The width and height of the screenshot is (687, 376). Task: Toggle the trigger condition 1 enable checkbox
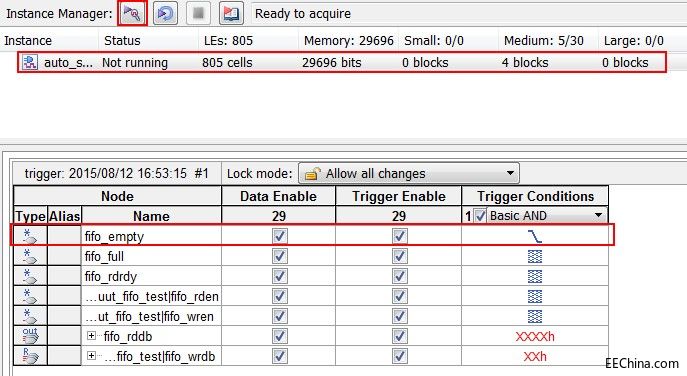click(480, 216)
